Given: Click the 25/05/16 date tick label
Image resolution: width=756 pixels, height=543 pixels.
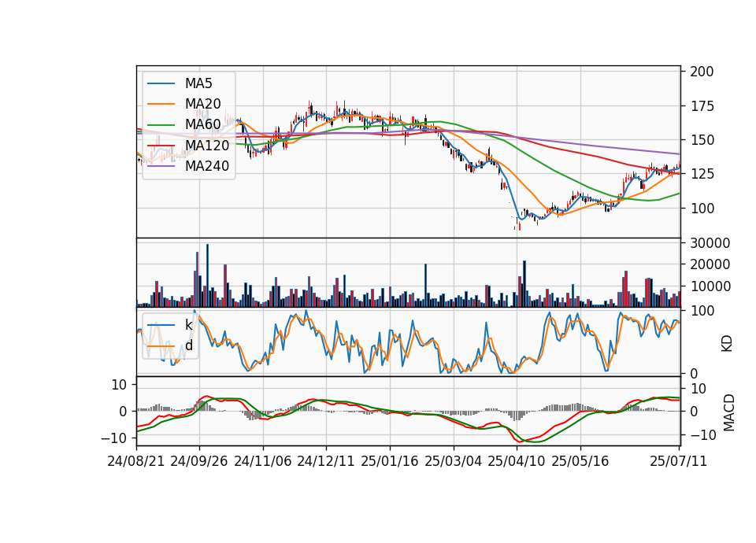Looking at the screenshot, I should click(x=580, y=461).
